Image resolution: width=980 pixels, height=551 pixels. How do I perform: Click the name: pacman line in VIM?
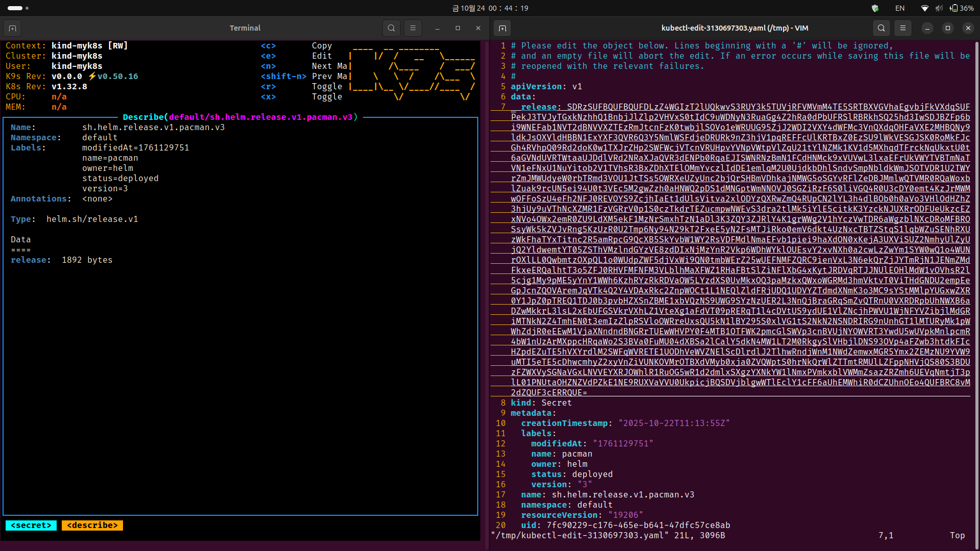tap(562, 454)
